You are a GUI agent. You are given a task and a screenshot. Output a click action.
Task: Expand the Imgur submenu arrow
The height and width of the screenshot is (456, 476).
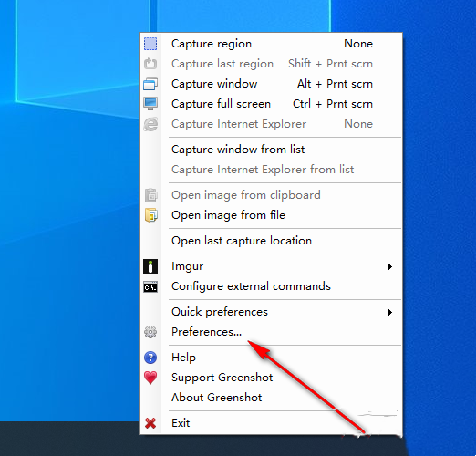pyautogui.click(x=390, y=266)
